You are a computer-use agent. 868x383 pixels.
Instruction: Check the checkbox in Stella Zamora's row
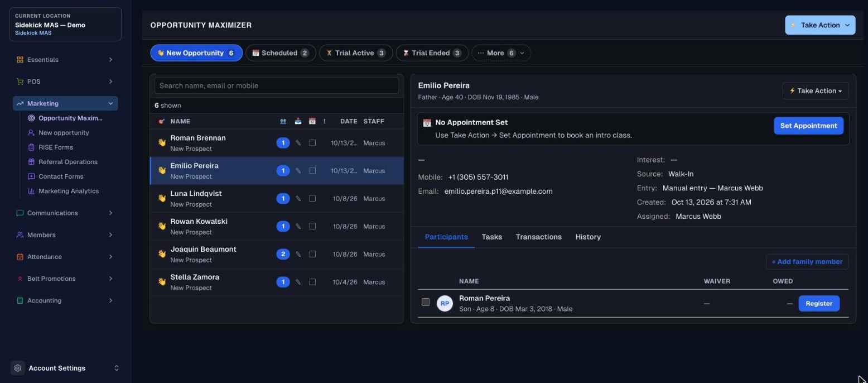coord(312,282)
